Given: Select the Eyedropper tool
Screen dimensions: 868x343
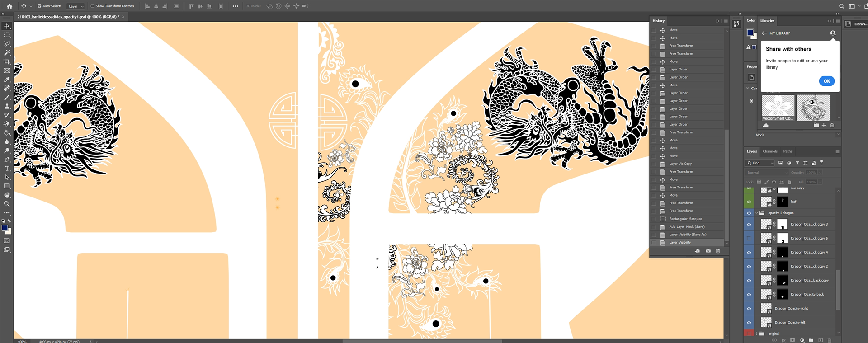Looking at the screenshot, I should pyautogui.click(x=7, y=80).
